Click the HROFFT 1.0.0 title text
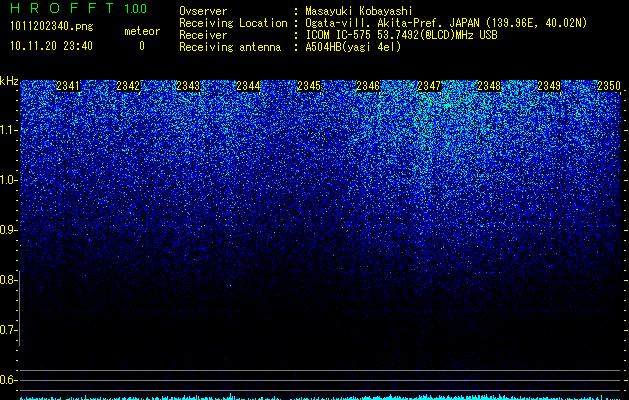 (x=78, y=8)
